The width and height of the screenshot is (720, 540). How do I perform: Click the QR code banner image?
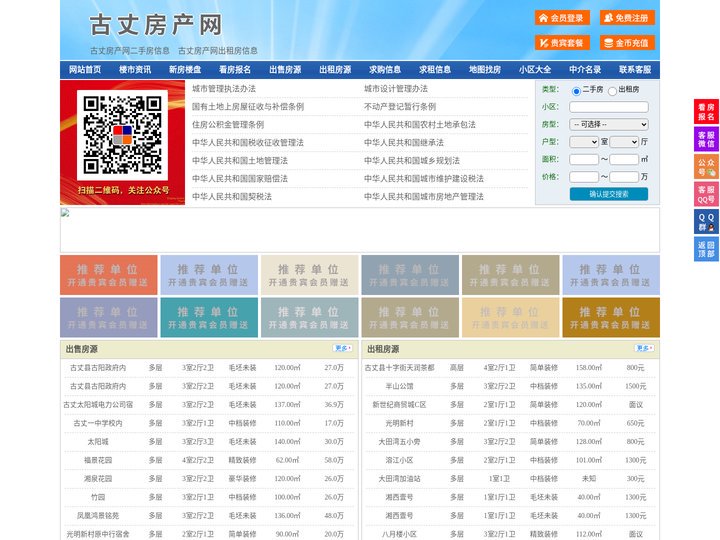tap(123, 142)
